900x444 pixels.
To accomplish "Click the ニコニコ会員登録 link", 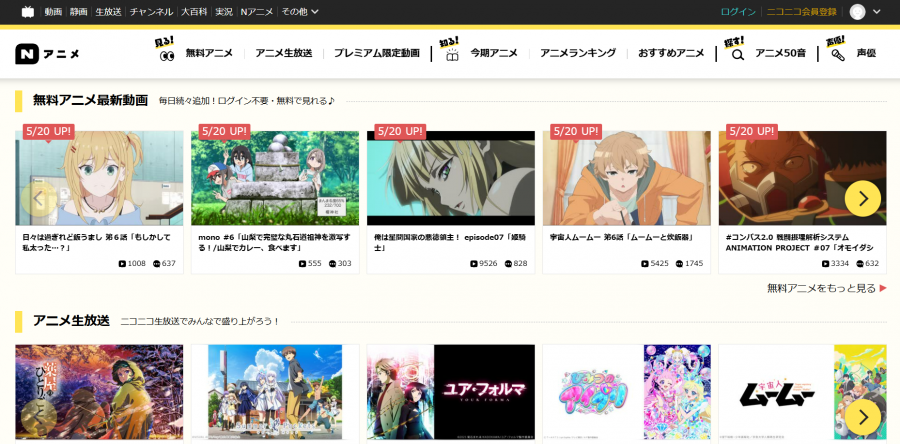I will click(801, 11).
